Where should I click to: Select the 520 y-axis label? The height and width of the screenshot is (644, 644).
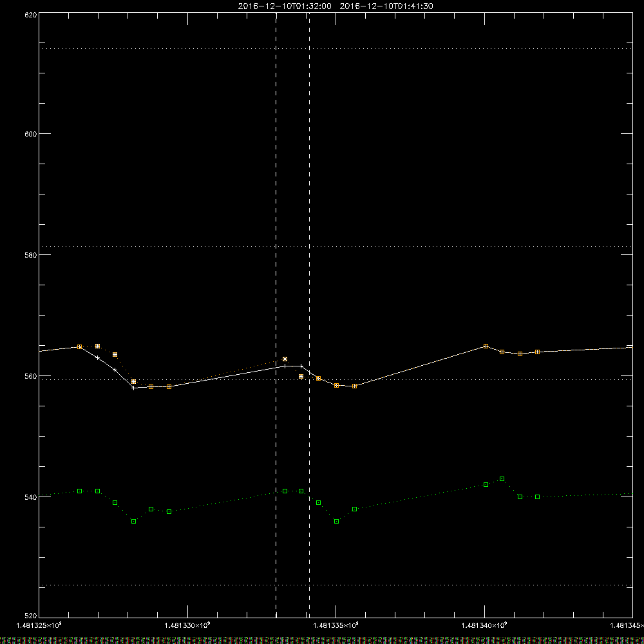point(31,616)
